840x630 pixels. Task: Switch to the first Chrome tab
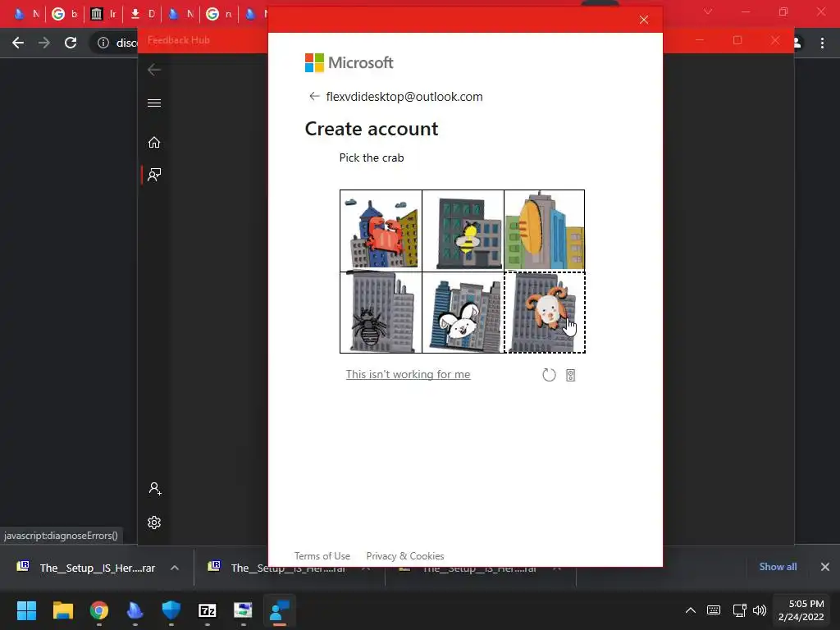(25, 14)
